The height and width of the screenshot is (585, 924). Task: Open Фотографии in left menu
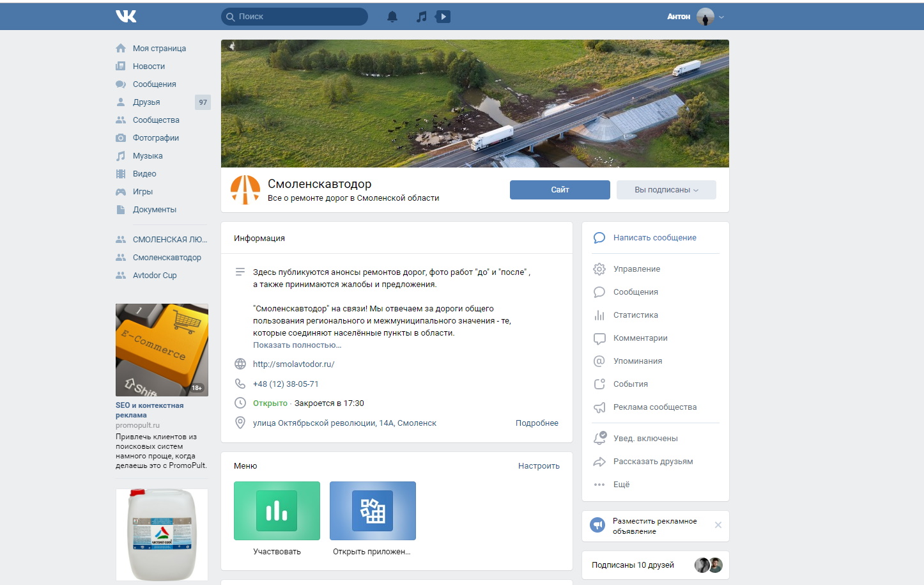click(155, 138)
